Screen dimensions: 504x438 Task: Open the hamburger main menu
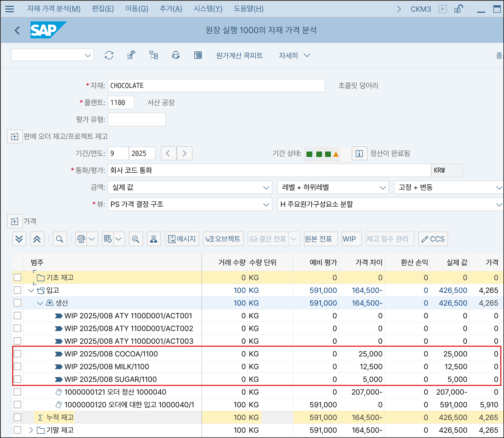click(x=10, y=9)
